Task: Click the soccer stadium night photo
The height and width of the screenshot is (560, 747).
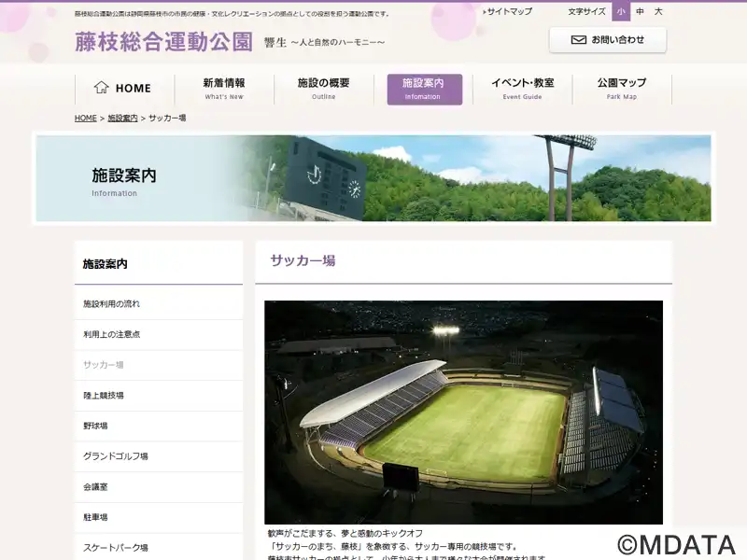Action: click(x=463, y=412)
